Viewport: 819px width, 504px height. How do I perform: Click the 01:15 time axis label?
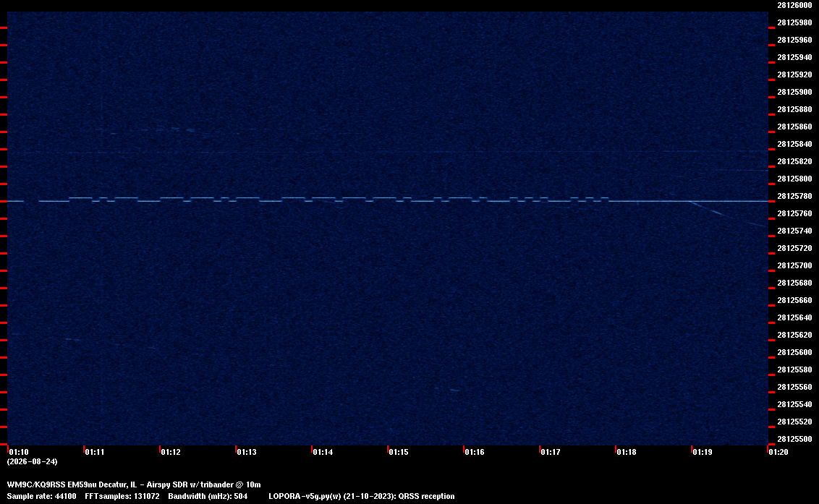pyautogui.click(x=399, y=452)
